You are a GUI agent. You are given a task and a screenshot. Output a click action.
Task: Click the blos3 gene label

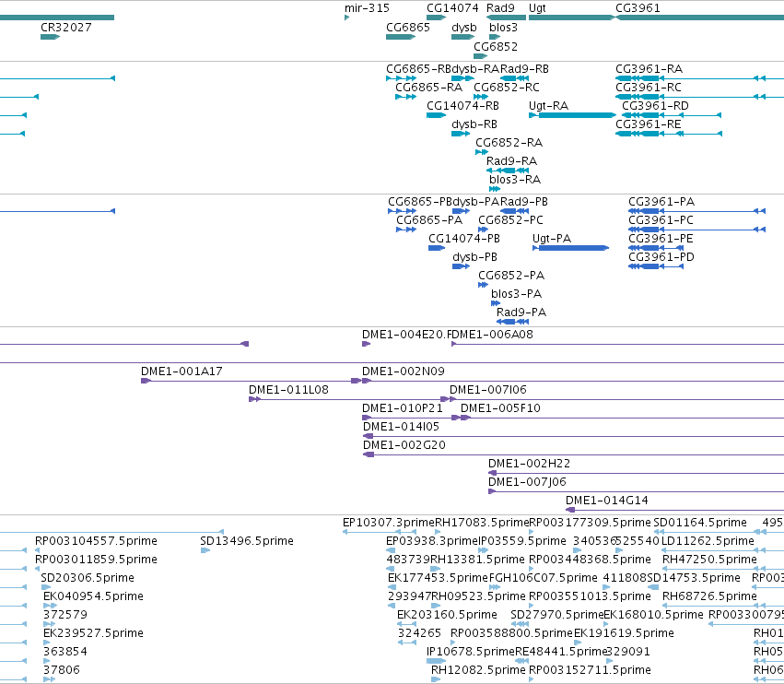tap(503, 27)
